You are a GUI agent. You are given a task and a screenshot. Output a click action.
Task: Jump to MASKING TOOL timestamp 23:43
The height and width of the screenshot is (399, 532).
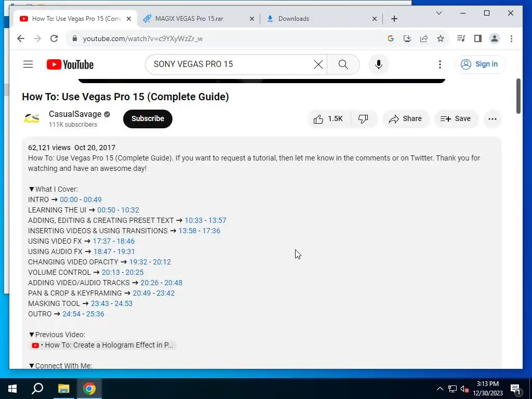tap(100, 303)
